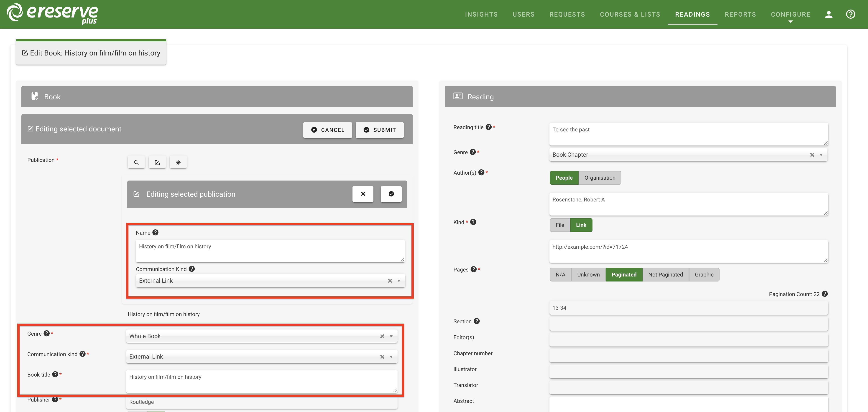Click the publication edit pencil icon
The image size is (868, 412).
[157, 163]
